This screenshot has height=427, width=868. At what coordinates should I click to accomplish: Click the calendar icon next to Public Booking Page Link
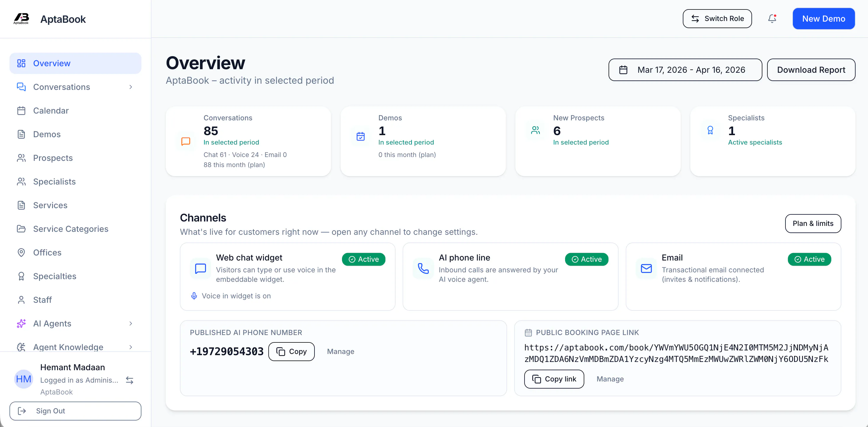[528, 333]
